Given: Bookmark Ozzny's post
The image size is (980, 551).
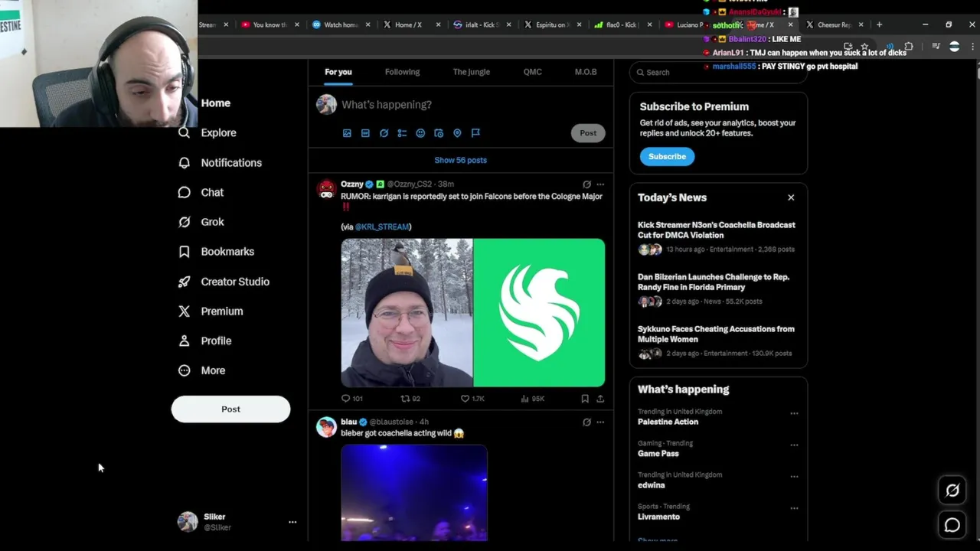Looking at the screenshot, I should pyautogui.click(x=585, y=399).
